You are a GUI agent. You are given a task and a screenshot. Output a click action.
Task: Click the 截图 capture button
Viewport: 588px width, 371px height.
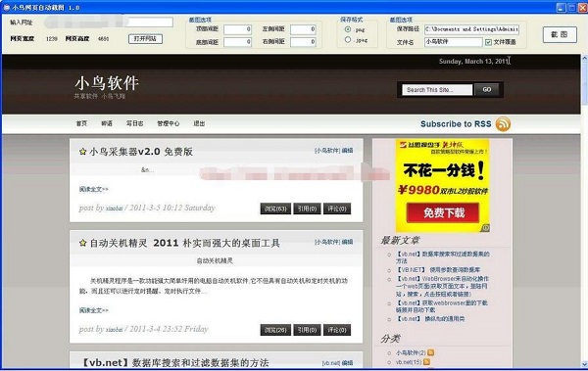point(560,35)
